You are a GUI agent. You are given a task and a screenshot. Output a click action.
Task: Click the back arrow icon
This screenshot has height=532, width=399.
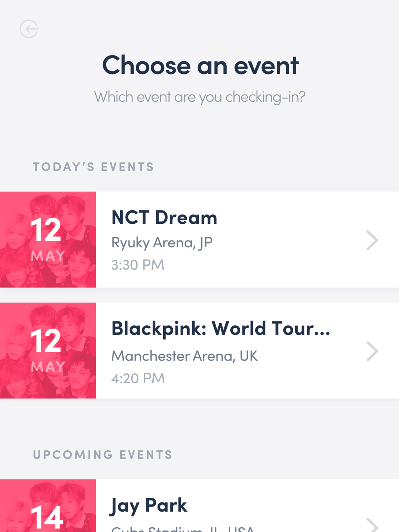[29, 29]
